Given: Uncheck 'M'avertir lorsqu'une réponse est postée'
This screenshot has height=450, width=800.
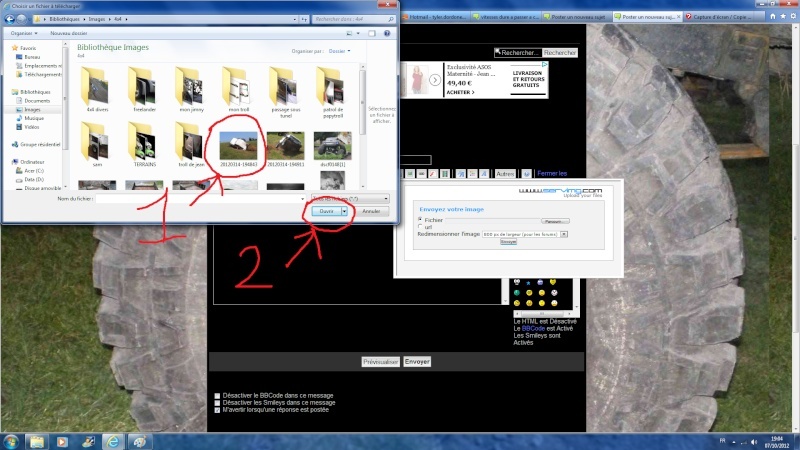Looking at the screenshot, I should point(217,410).
